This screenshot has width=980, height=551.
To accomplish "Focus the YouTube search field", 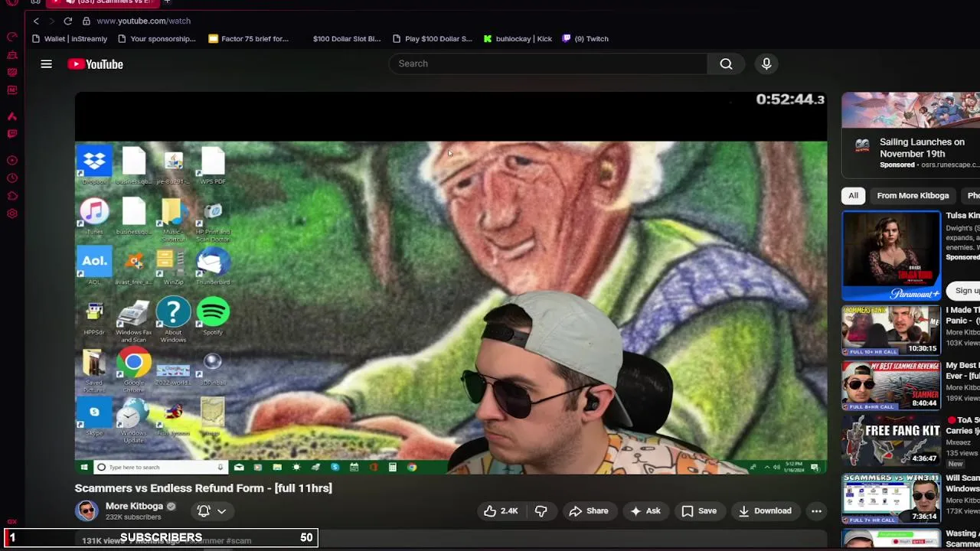I will click(x=547, y=64).
